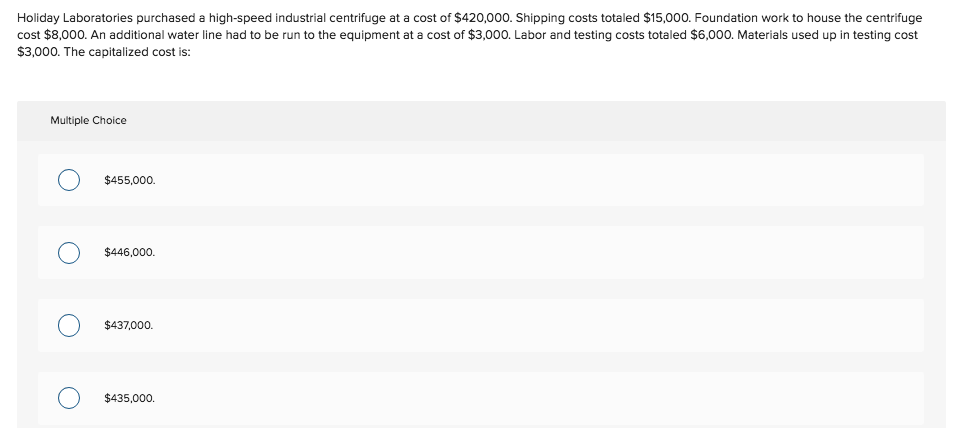Click "The capitalized cost is:" sentence
The image size is (966, 428).
click(x=128, y=52)
